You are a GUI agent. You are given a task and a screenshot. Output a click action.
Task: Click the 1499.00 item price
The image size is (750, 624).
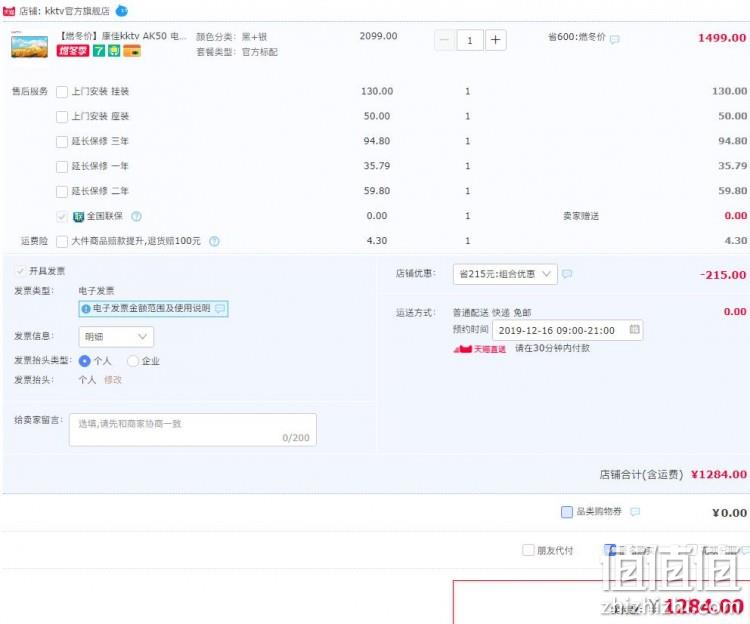(722, 38)
